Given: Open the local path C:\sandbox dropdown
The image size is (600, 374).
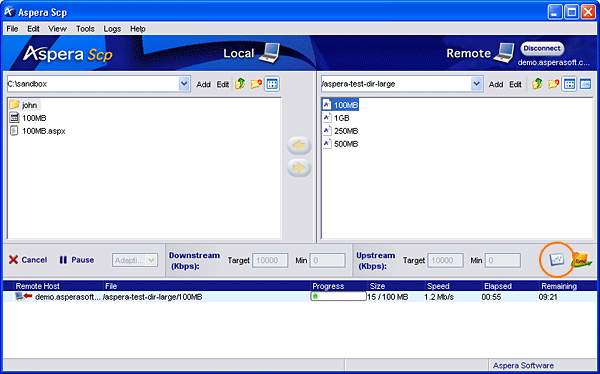Looking at the screenshot, I should [x=184, y=84].
